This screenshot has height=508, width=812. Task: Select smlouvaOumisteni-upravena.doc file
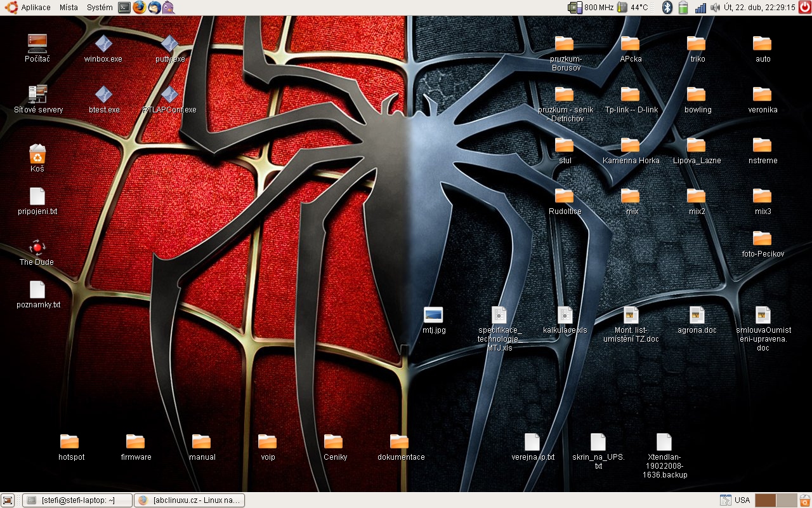pos(763,329)
